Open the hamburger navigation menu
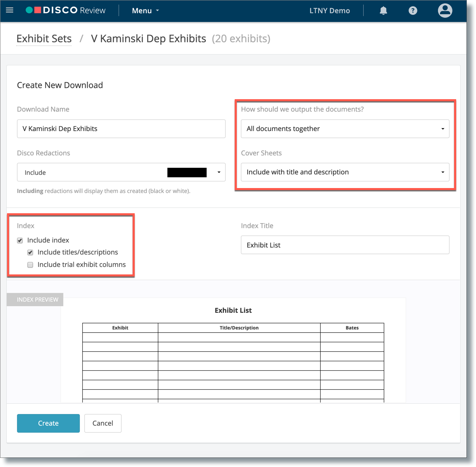The width and height of the screenshot is (476, 467). click(x=10, y=10)
